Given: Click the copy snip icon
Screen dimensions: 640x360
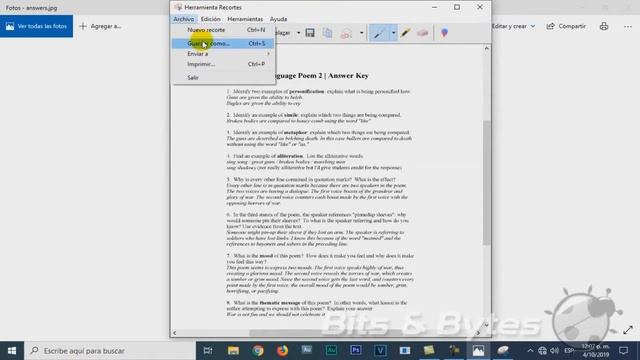Looking at the screenshot, I should [327, 33].
